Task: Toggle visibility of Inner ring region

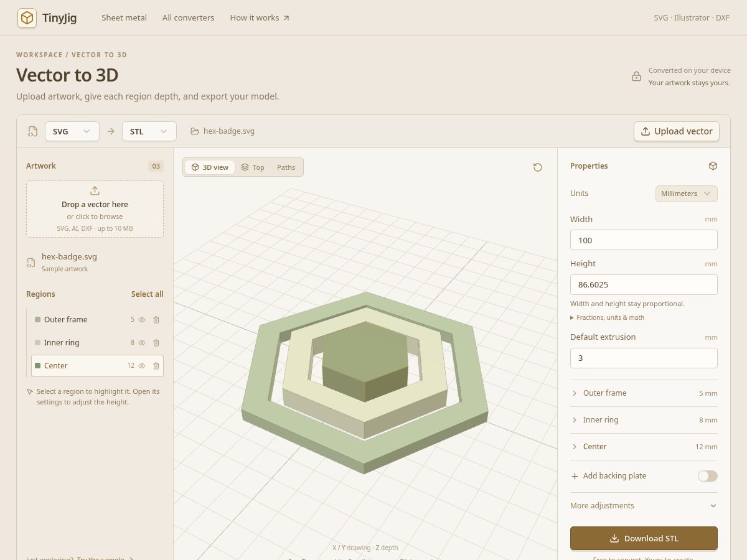Action: 142,343
